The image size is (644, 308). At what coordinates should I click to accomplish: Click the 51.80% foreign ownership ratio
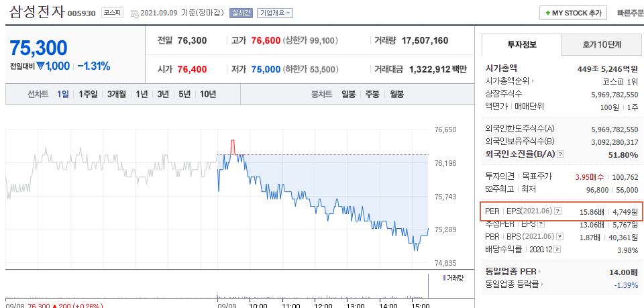coord(623,155)
